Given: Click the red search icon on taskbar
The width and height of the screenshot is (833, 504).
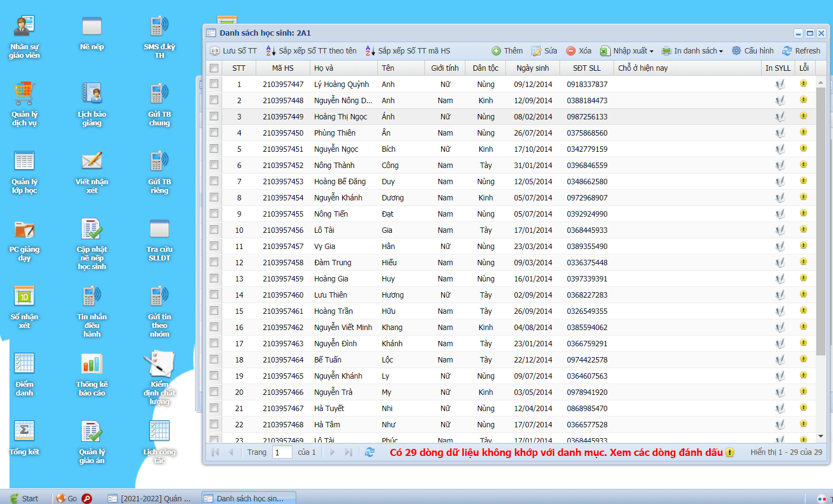Looking at the screenshot, I should pos(86,498).
